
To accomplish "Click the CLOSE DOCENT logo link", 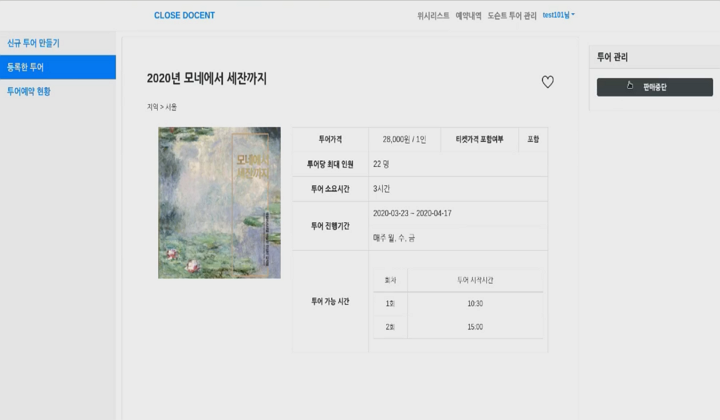I will [184, 15].
